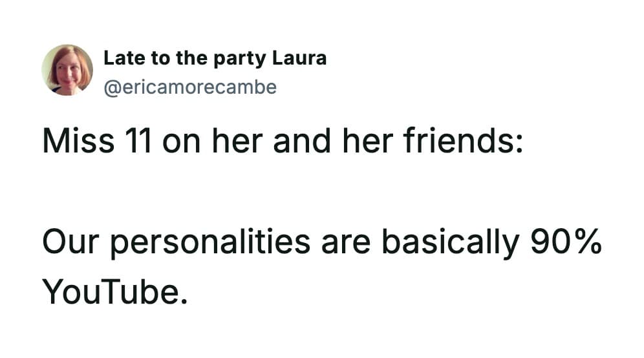Viewport: 644px width, 358px height.
Task: Click the @ericamorecambe handle
Action: 190,87
